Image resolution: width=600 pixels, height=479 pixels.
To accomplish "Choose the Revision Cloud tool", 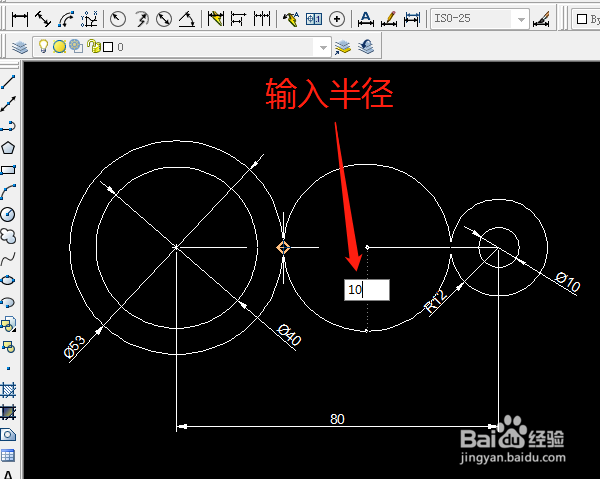I will [x=8, y=236].
